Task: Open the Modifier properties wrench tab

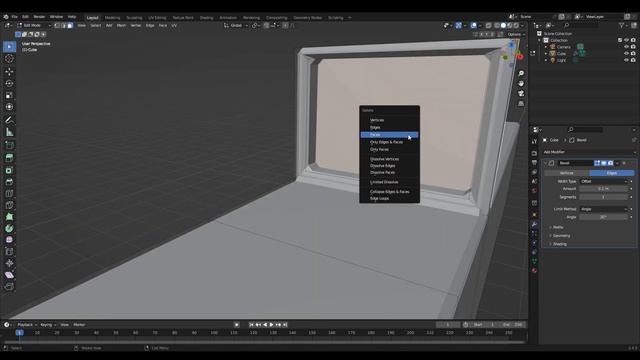Action: (534, 224)
